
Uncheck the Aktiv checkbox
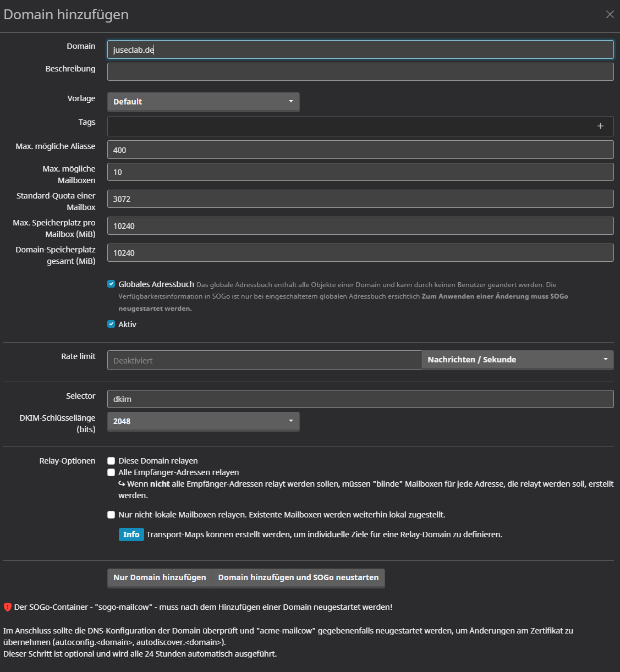click(x=111, y=324)
